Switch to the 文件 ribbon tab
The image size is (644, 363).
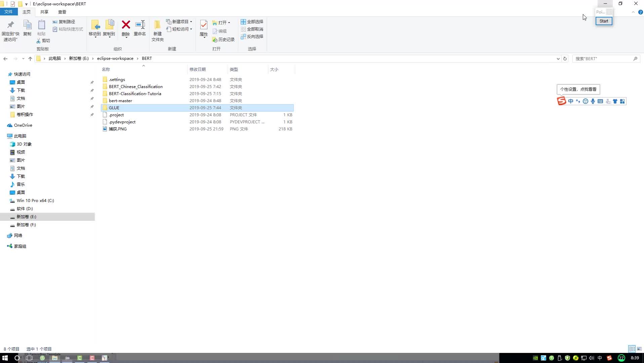click(x=8, y=12)
